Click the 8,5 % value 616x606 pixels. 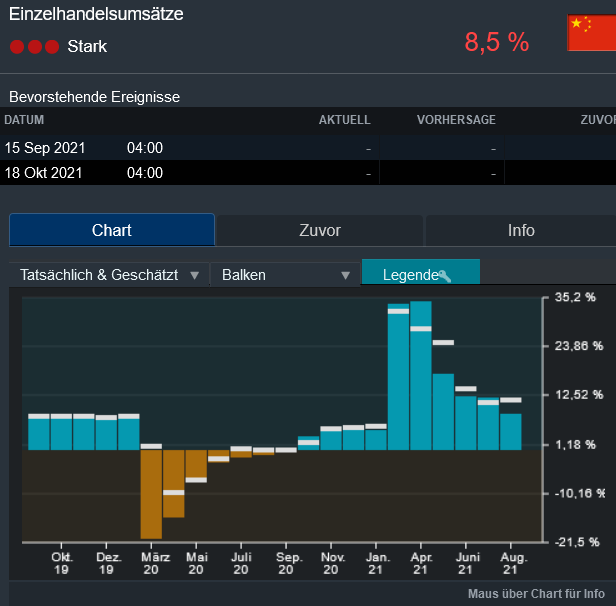tap(497, 42)
